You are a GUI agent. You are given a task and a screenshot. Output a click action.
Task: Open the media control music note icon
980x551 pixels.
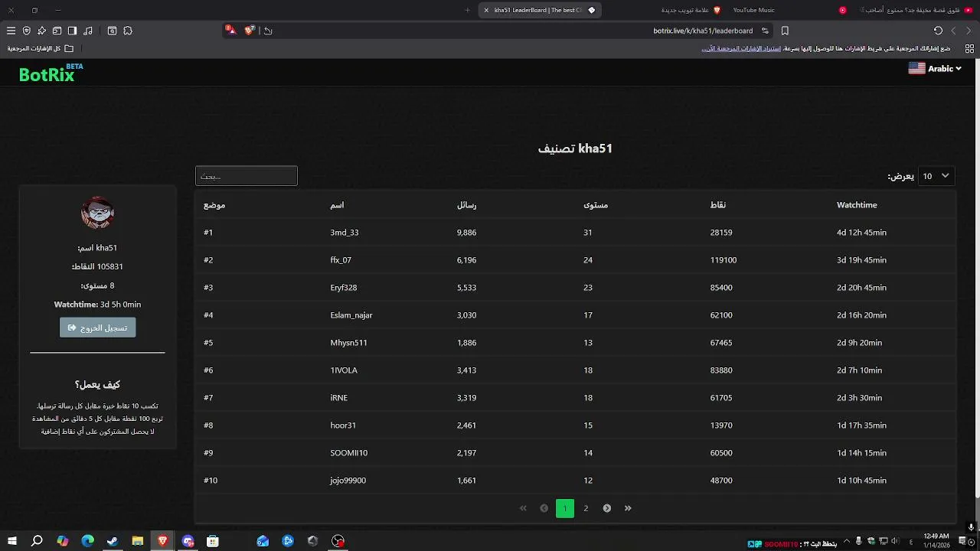pyautogui.click(x=88, y=31)
